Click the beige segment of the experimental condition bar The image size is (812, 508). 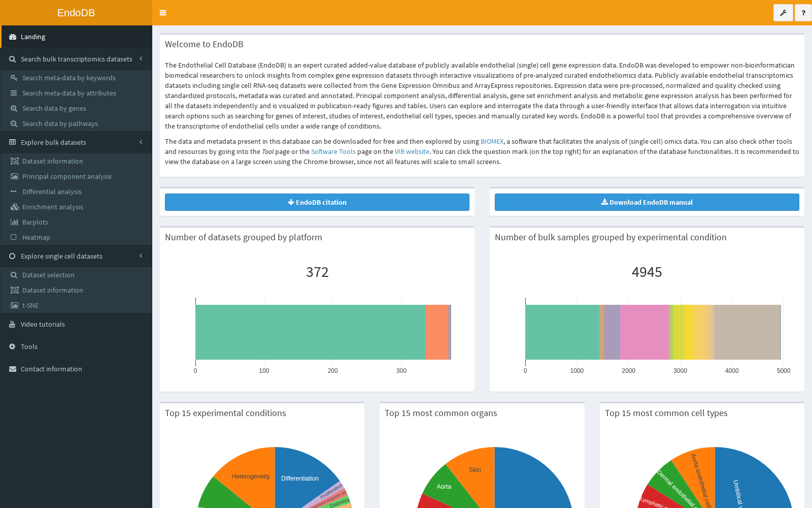pos(747,332)
